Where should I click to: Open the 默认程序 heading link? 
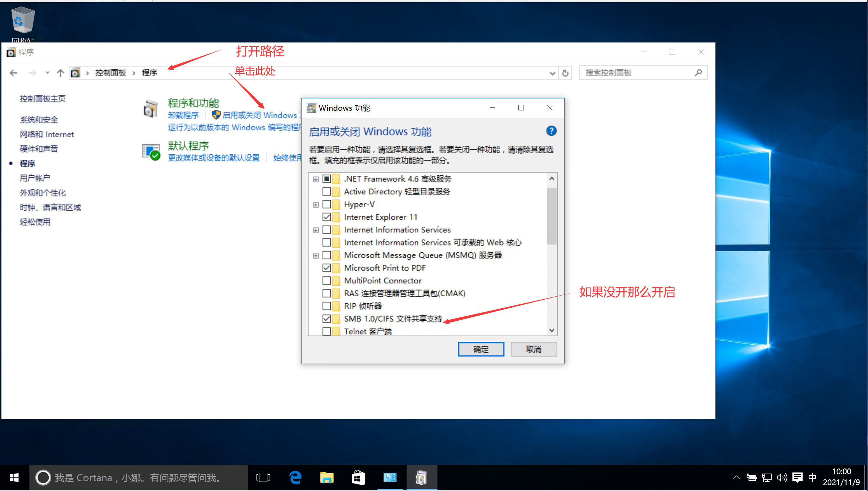188,146
